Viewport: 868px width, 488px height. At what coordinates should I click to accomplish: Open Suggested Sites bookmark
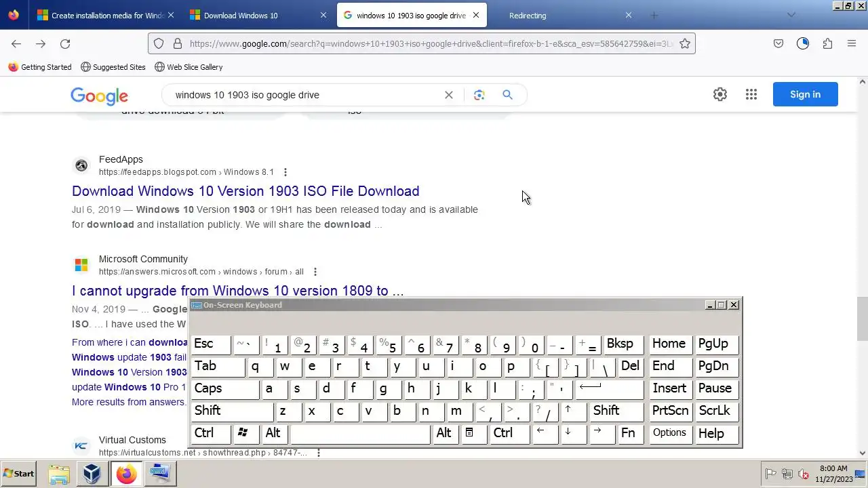point(113,67)
